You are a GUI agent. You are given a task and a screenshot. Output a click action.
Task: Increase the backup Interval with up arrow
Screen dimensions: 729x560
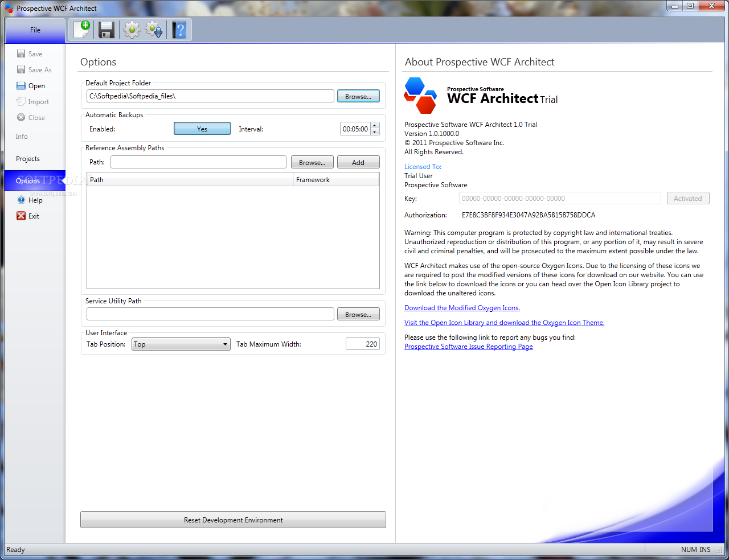(374, 126)
